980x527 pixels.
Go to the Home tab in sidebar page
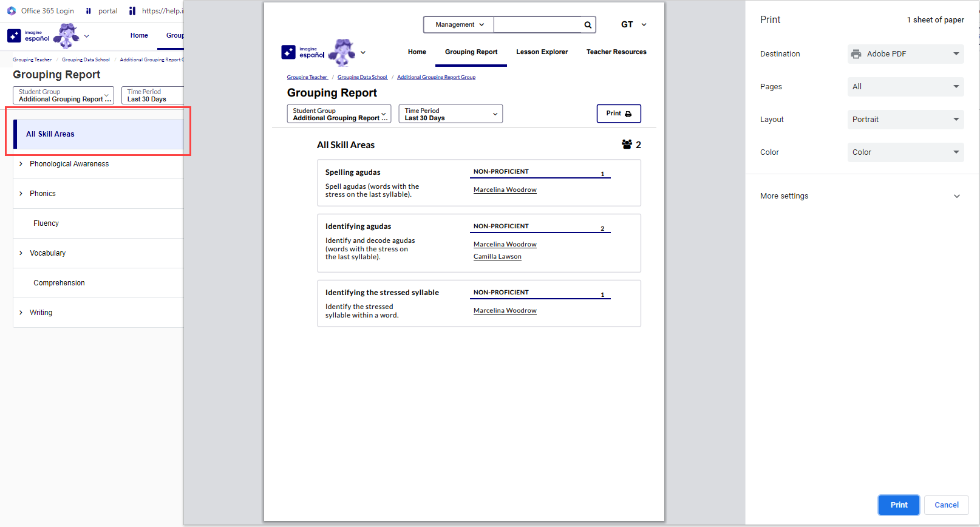pos(139,36)
